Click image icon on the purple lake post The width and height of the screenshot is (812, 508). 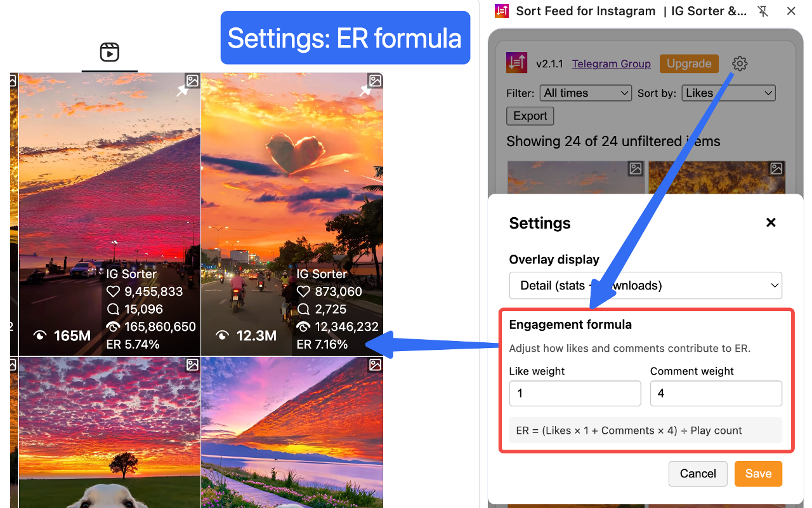376,364
